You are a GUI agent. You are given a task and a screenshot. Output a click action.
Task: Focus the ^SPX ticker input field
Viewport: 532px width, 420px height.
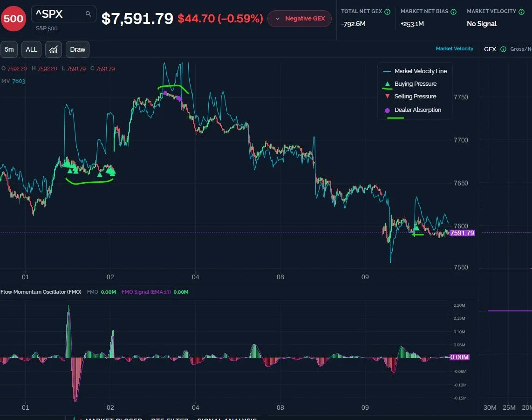tap(64, 14)
